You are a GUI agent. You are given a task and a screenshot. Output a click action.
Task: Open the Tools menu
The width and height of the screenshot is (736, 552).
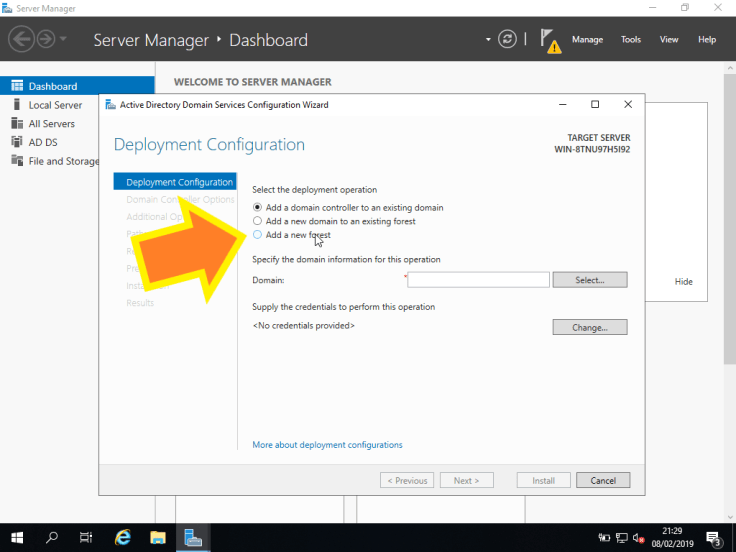click(x=630, y=40)
